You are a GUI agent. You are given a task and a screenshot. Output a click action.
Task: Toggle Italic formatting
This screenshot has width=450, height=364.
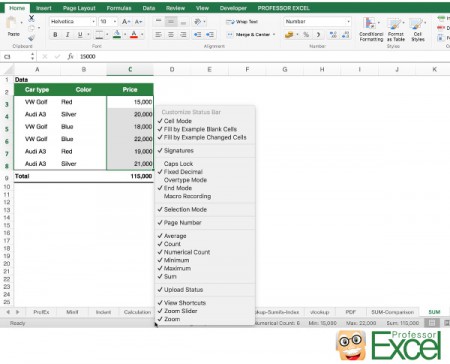[x=68, y=34]
